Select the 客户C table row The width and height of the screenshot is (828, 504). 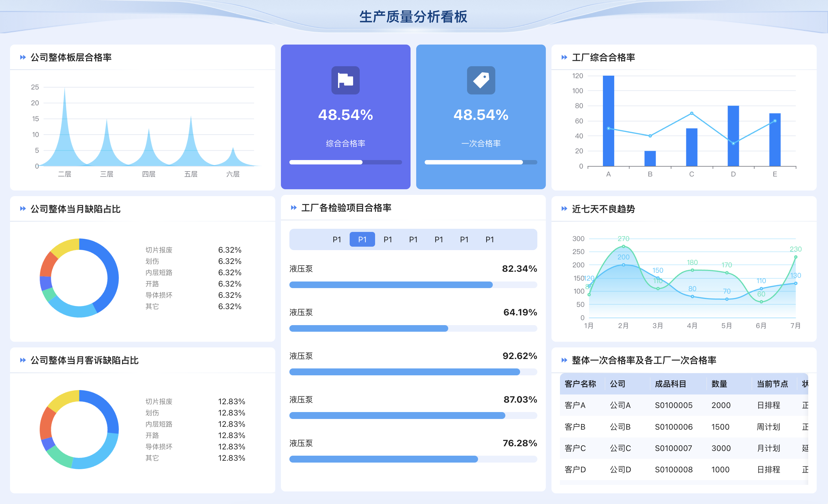point(575,448)
